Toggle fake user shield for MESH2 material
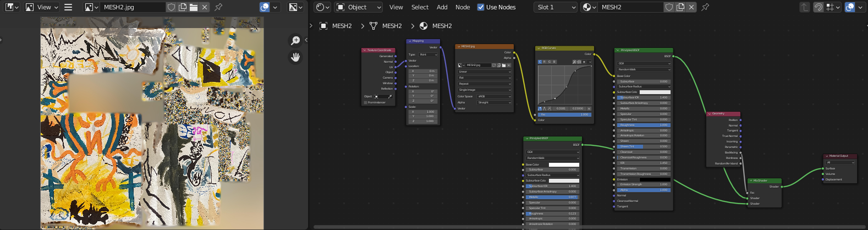 coord(669,7)
